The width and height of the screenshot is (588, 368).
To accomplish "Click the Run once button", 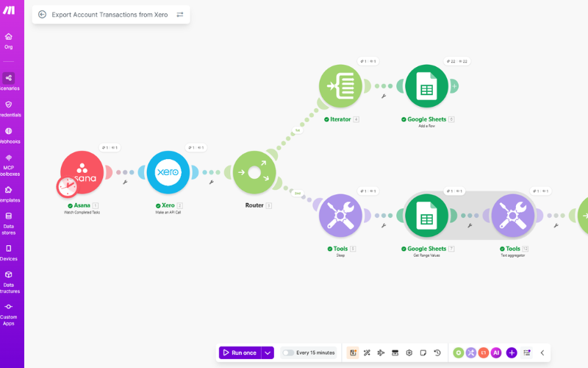I will click(240, 353).
